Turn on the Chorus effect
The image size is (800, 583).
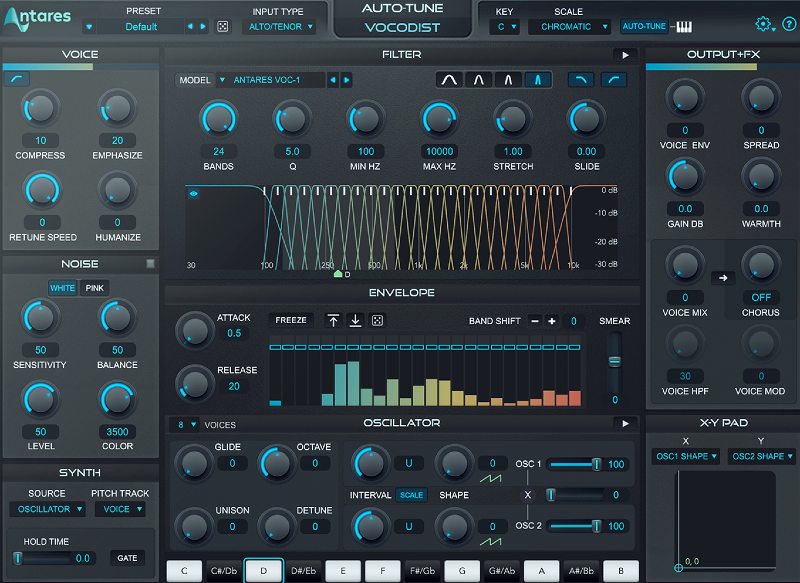[x=761, y=297]
